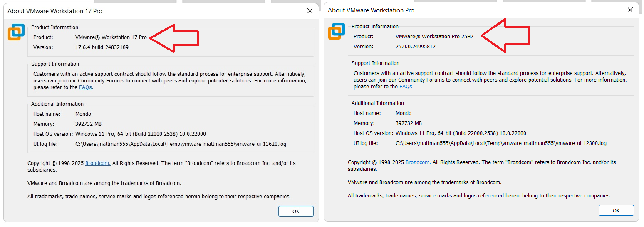
Task: Follow the Broadcom link in the 17 Pro copyright
Action: click(98, 163)
